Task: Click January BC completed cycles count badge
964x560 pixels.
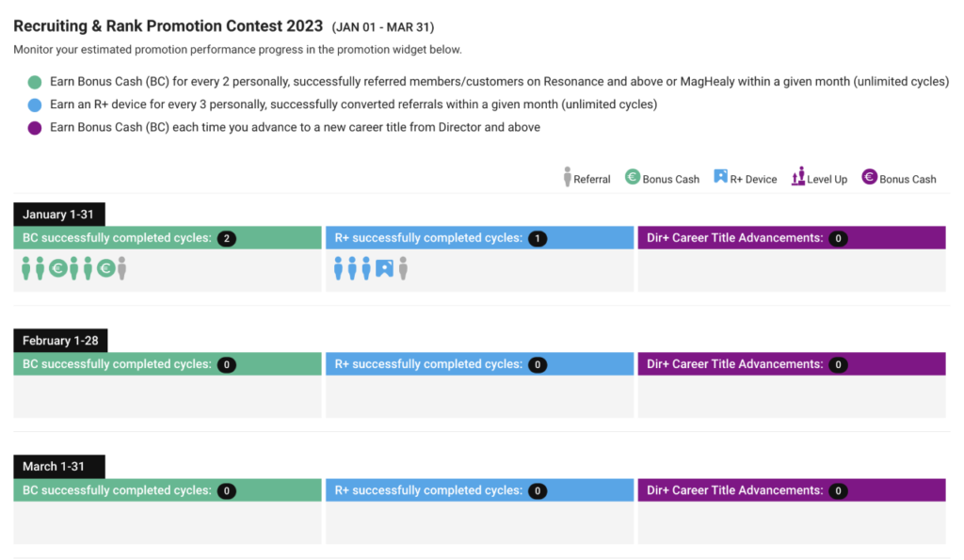Action: click(x=226, y=238)
